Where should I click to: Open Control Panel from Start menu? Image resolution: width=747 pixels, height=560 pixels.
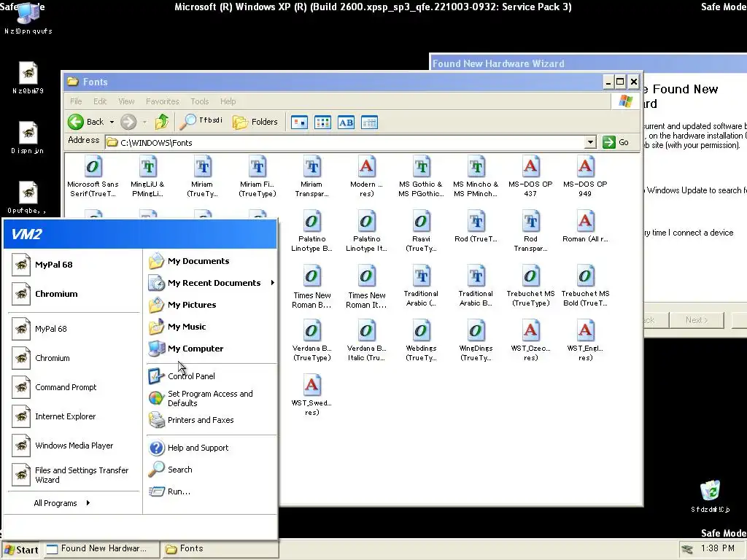click(x=212, y=376)
